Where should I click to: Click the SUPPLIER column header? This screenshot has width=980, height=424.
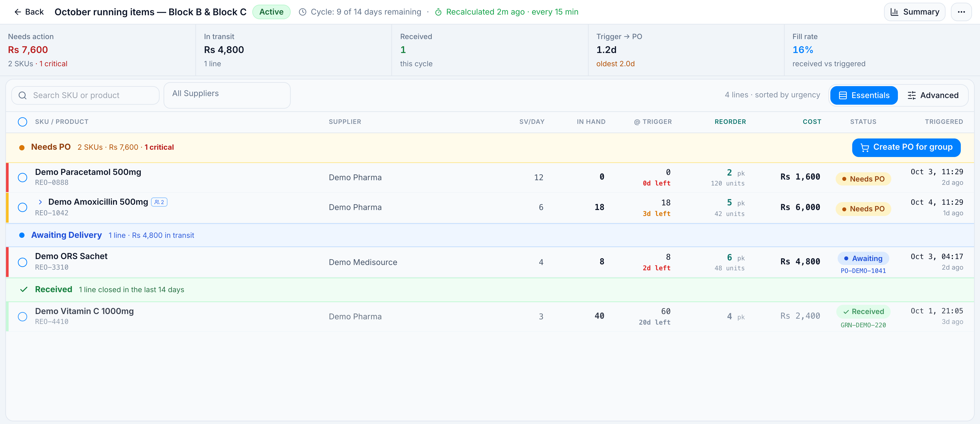coord(345,122)
